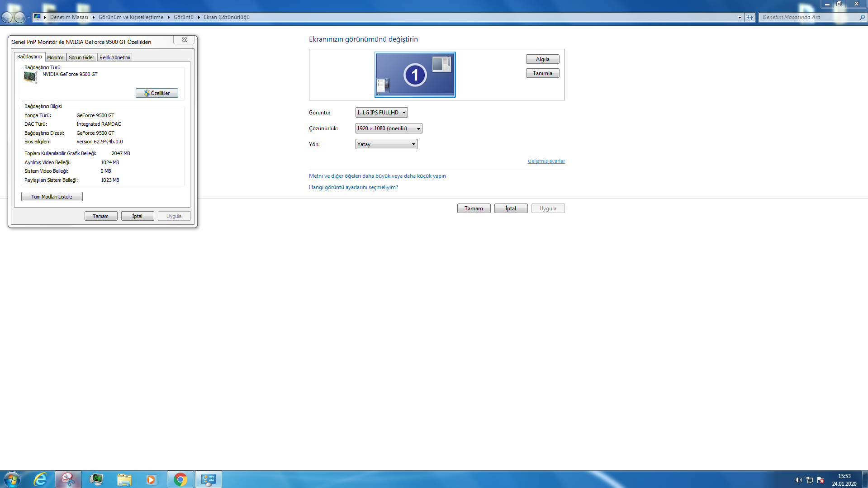Open the clock showing 15:53
The width and height of the screenshot is (868, 488).
[x=844, y=476]
